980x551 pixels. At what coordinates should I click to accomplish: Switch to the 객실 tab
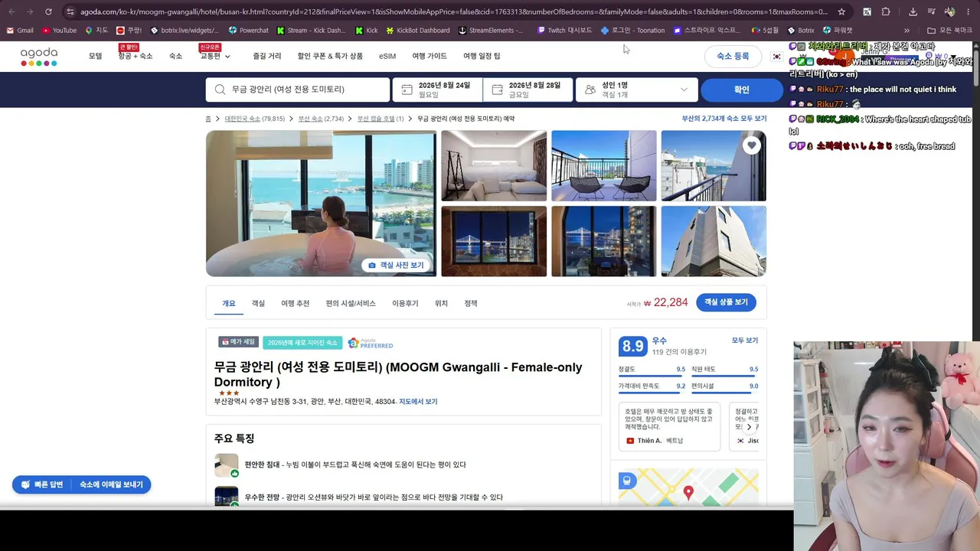click(258, 304)
